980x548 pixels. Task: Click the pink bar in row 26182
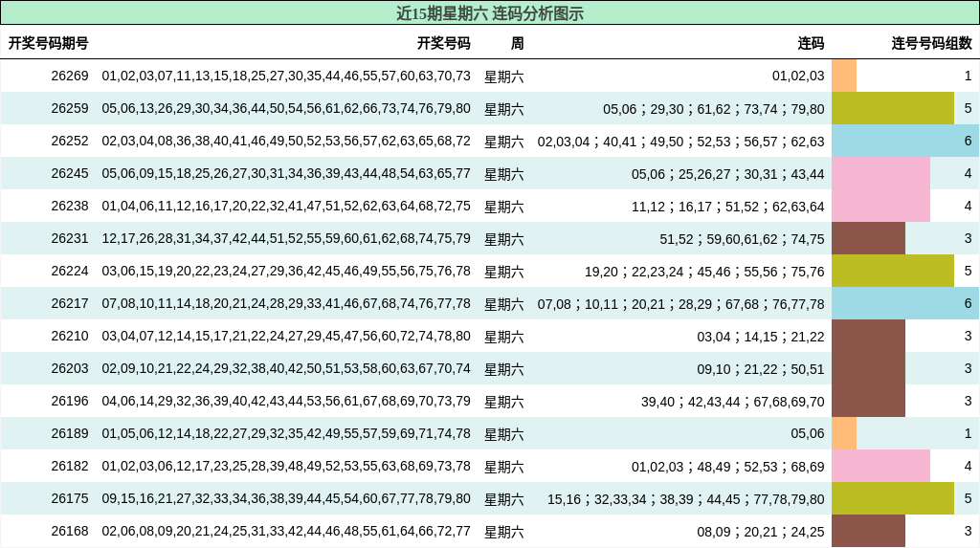click(880, 466)
